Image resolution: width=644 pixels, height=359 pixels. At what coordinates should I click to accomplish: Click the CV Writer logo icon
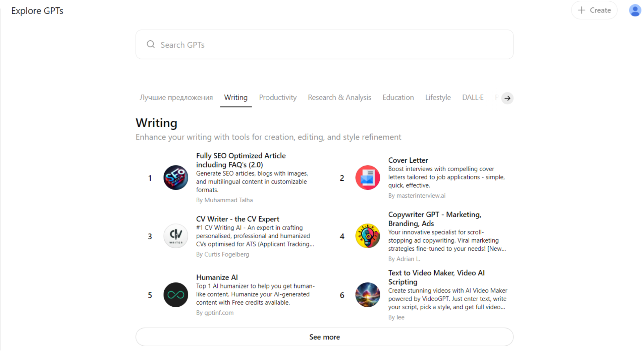coord(176,236)
